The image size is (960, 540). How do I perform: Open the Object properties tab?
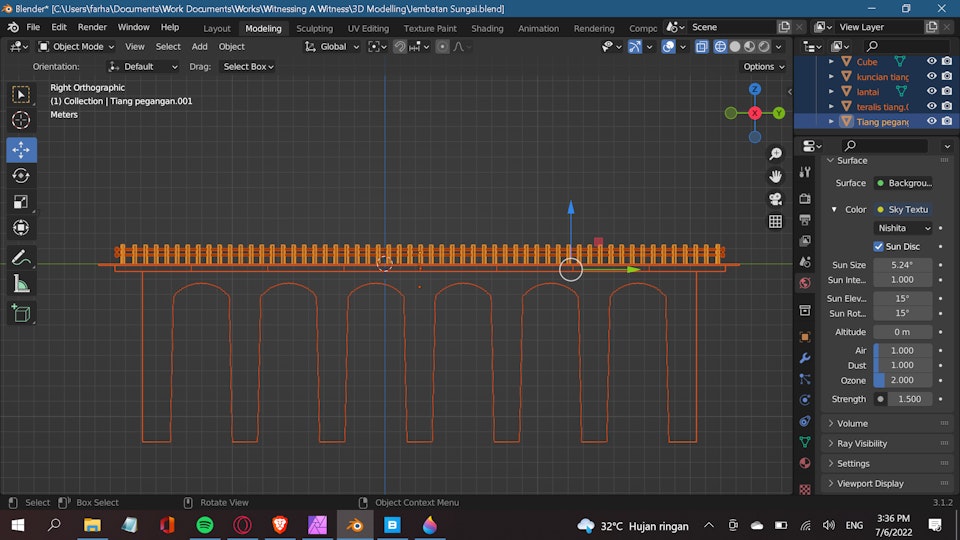[x=805, y=337]
